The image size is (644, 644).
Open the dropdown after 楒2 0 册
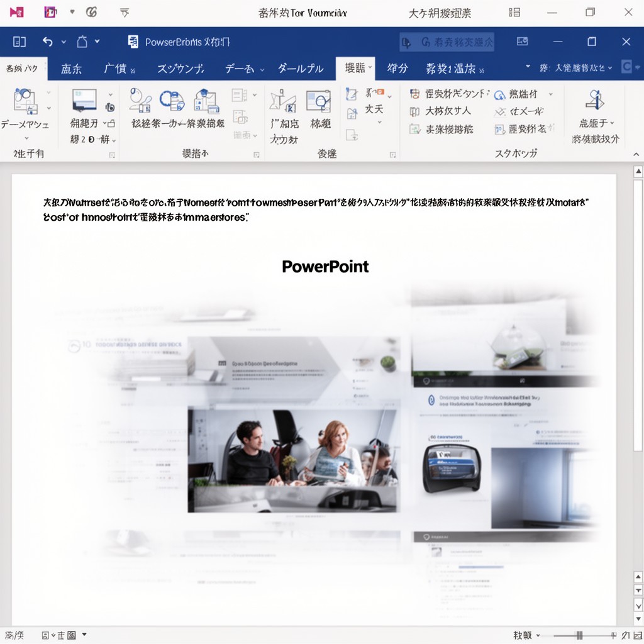tap(114, 140)
